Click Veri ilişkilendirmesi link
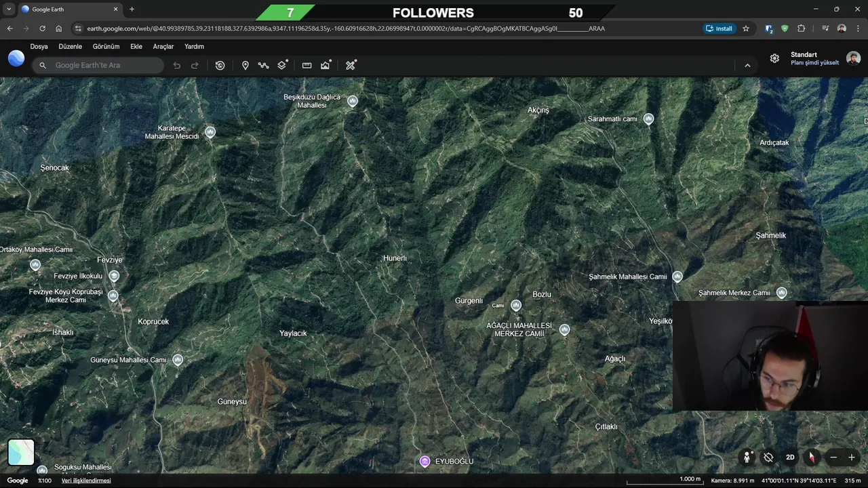This screenshot has width=868, height=488. pyautogui.click(x=86, y=481)
